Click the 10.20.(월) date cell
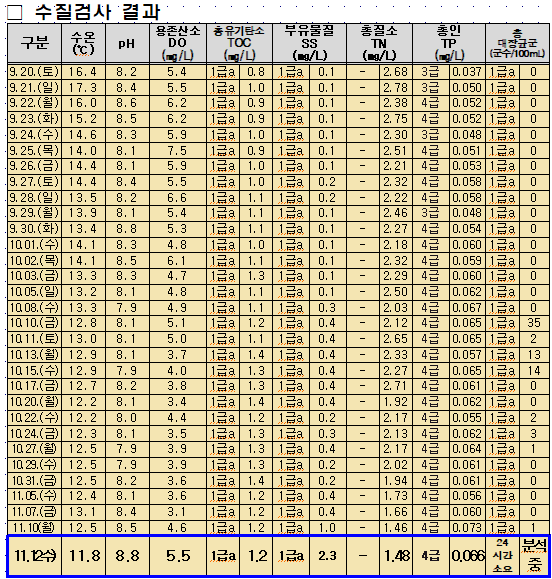The image size is (552, 579). pyautogui.click(x=34, y=402)
